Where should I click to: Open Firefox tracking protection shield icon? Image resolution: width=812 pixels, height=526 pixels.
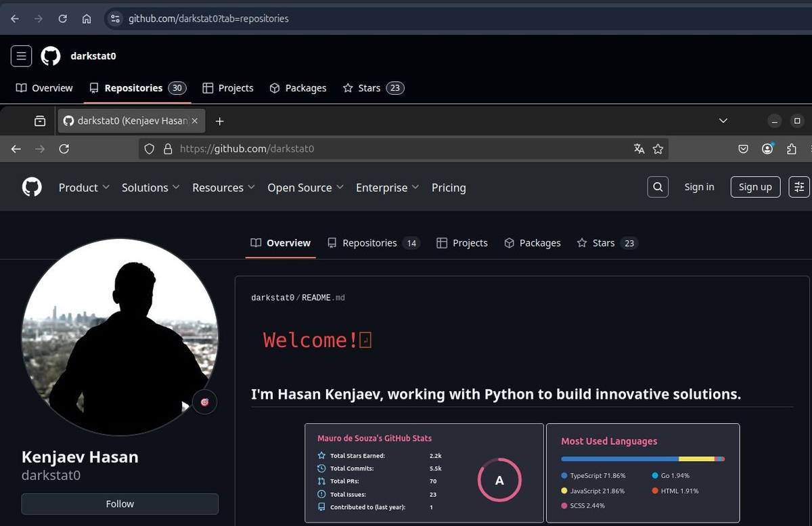(x=150, y=149)
